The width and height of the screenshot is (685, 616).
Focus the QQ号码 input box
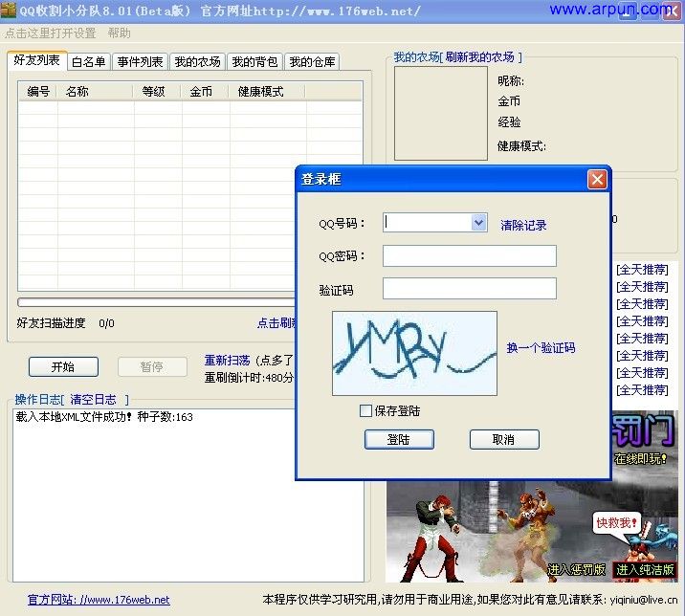click(428, 222)
